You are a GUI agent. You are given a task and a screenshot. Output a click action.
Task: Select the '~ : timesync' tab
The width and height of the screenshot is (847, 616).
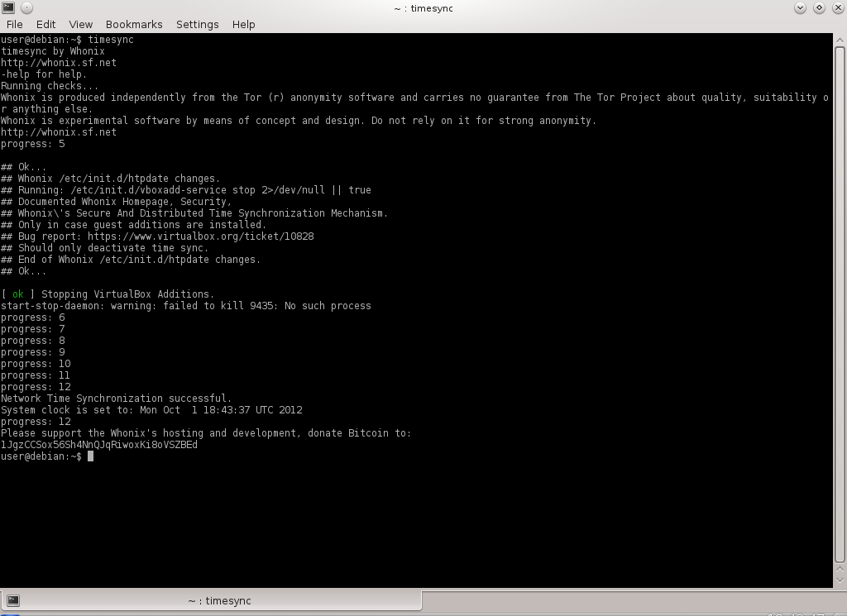point(218,600)
